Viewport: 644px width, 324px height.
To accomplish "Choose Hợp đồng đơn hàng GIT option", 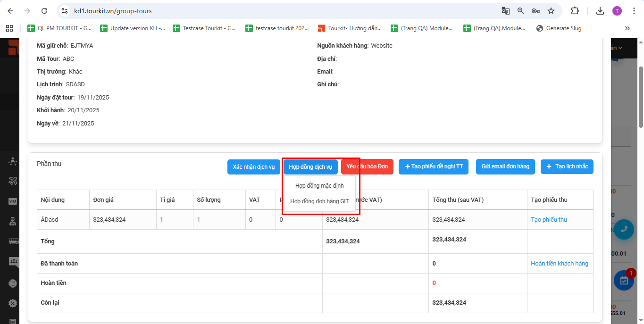I will (319, 201).
